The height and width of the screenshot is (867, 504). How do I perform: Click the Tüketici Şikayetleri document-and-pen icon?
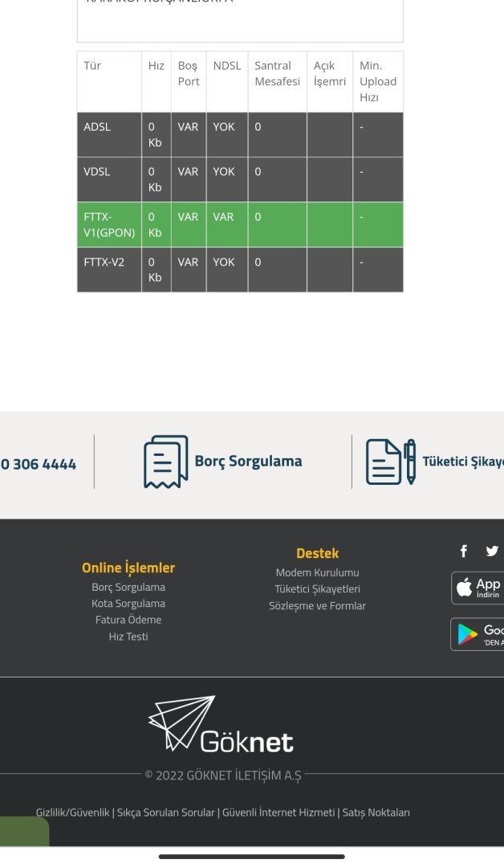391,462
